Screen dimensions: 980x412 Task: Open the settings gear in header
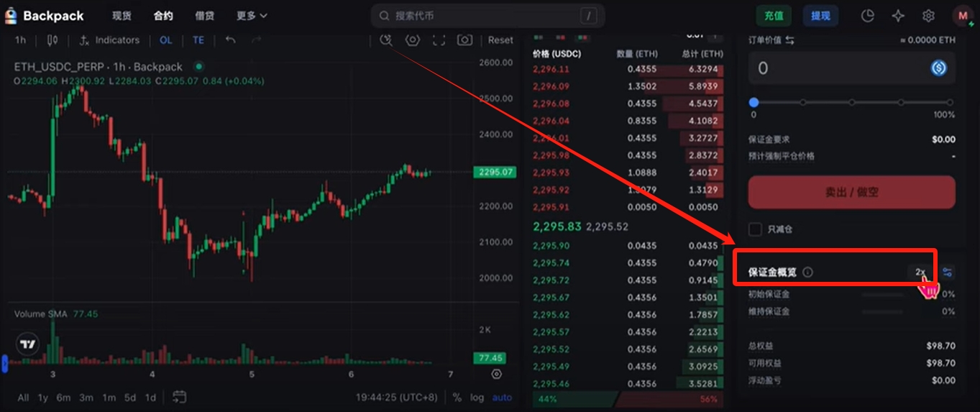click(x=928, y=15)
